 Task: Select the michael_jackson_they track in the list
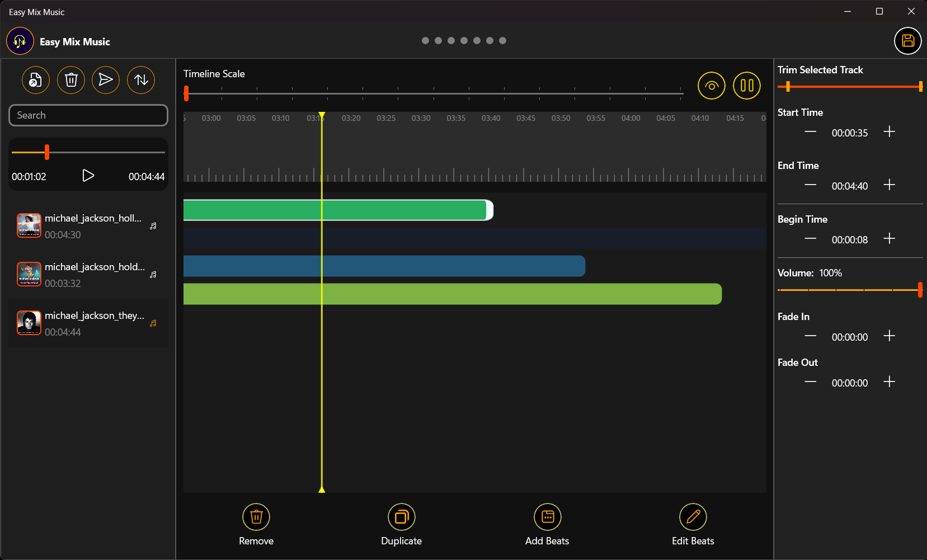click(88, 323)
